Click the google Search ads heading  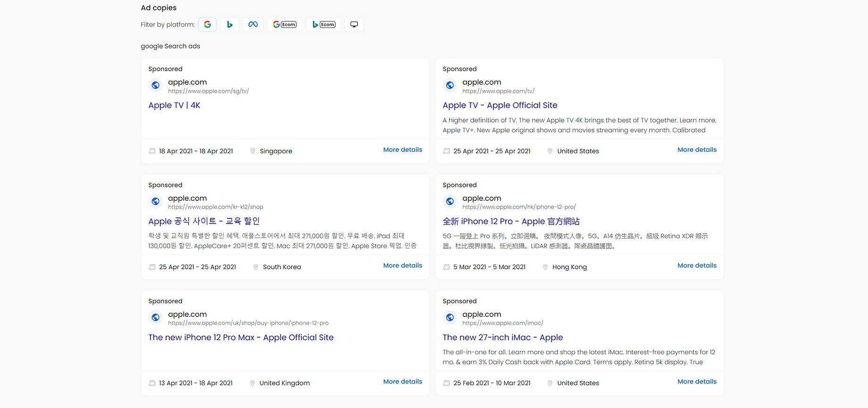pyautogui.click(x=170, y=46)
